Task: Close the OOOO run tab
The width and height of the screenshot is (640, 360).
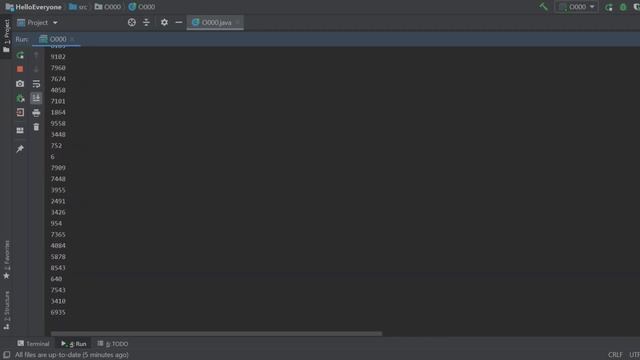Action: pyautogui.click(x=72, y=39)
